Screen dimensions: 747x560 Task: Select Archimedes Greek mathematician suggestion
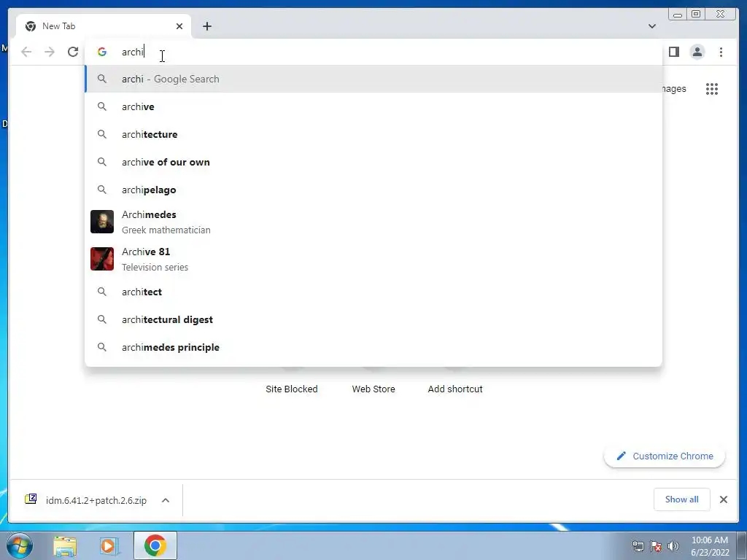pos(373,222)
